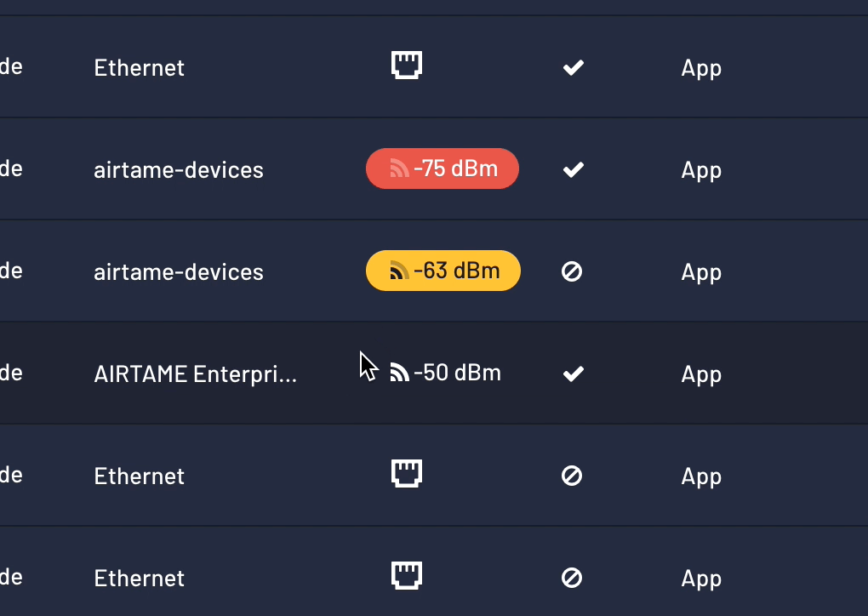
Task: Click the checkmark in the AIRTAME Enterprise row
Action: click(x=574, y=374)
